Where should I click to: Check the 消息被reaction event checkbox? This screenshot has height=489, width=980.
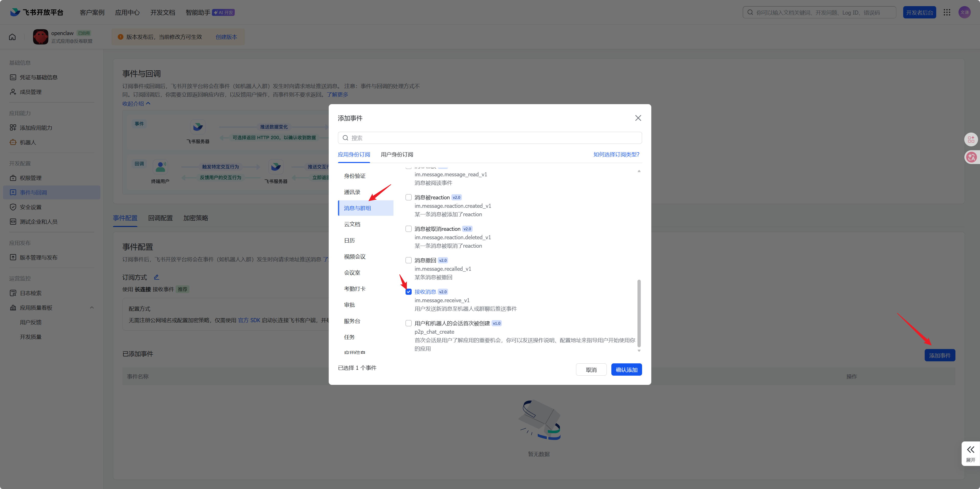click(x=408, y=197)
